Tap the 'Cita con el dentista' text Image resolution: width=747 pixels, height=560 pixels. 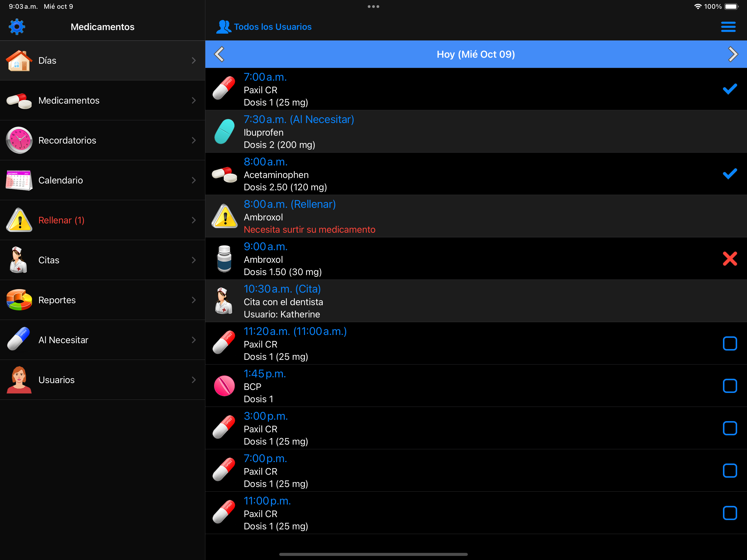coord(283,302)
